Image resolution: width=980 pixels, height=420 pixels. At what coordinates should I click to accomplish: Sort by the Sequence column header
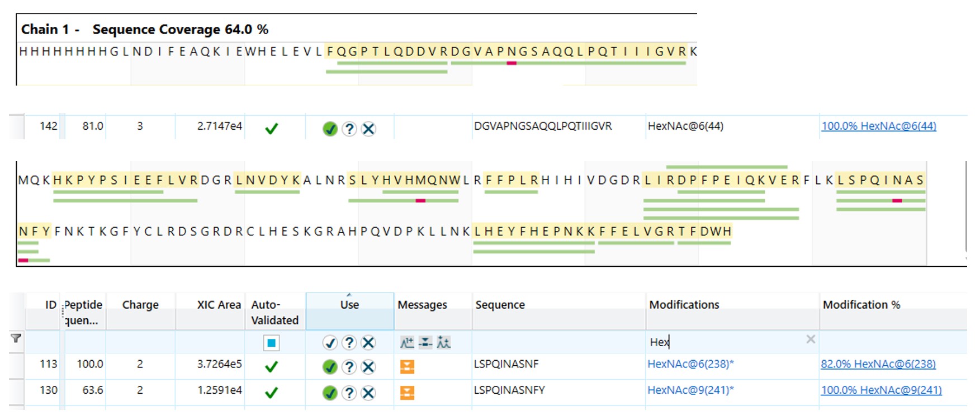(x=500, y=305)
